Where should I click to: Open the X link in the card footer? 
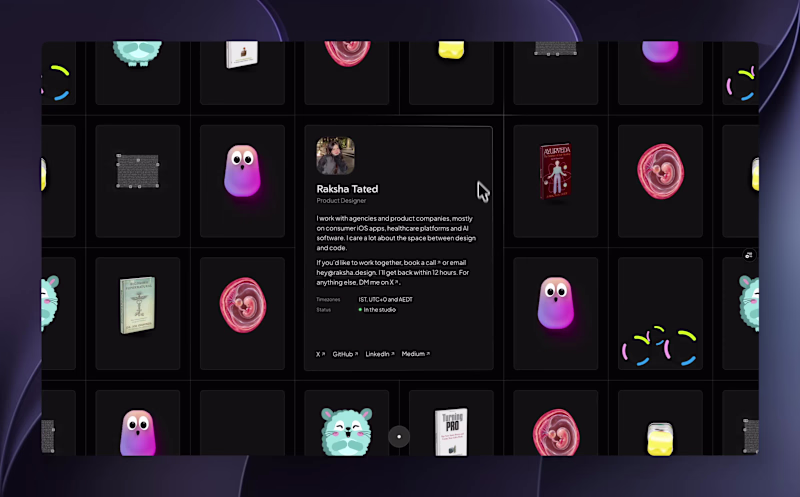(320, 354)
